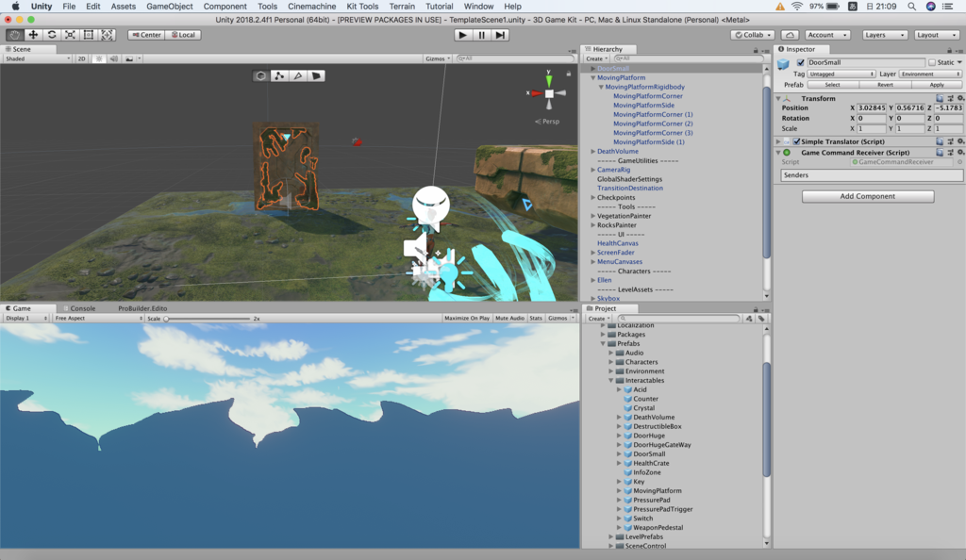Open the Free Aspect dropdown
The height and width of the screenshot is (560, 966).
click(x=98, y=318)
